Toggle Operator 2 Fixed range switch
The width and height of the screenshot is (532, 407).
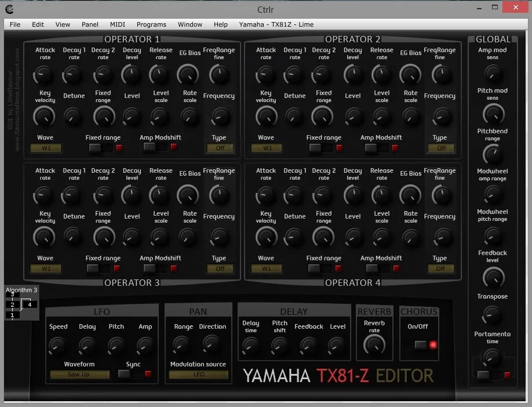tap(320, 148)
